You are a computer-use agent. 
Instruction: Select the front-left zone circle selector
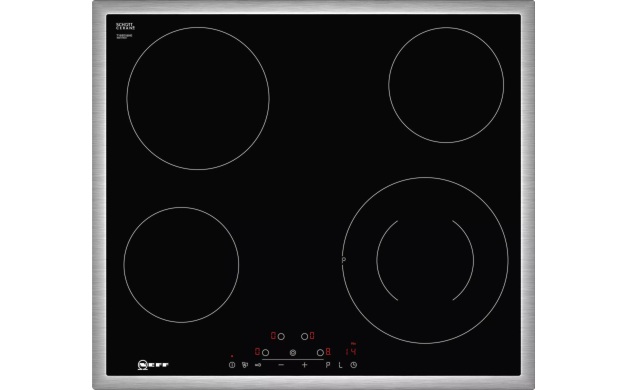coord(265,352)
